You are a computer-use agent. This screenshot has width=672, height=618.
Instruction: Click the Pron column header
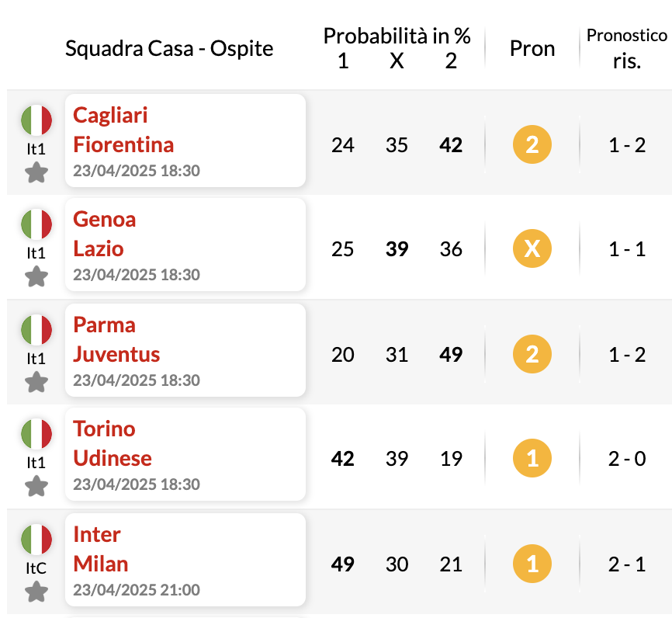(x=532, y=48)
